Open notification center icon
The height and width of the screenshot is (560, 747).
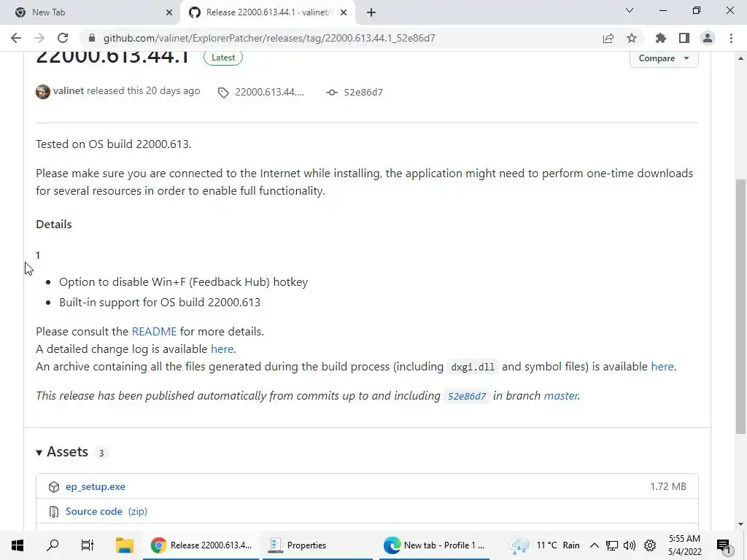click(724, 545)
